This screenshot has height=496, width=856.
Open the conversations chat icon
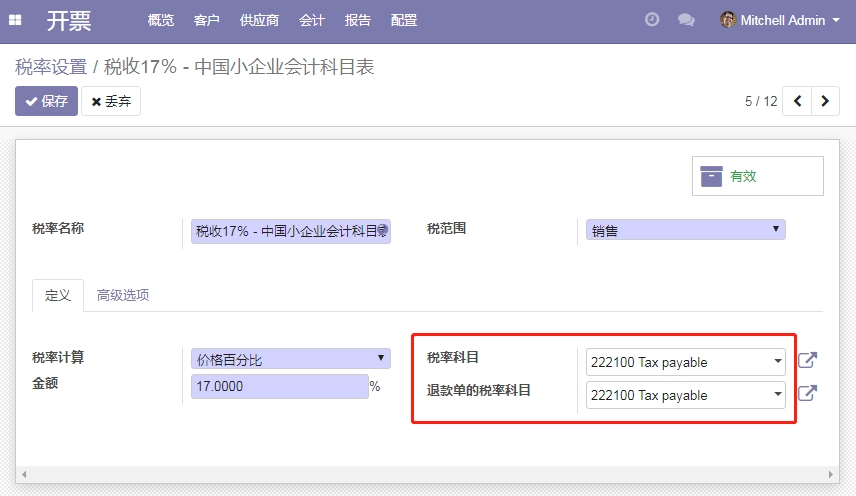686,20
